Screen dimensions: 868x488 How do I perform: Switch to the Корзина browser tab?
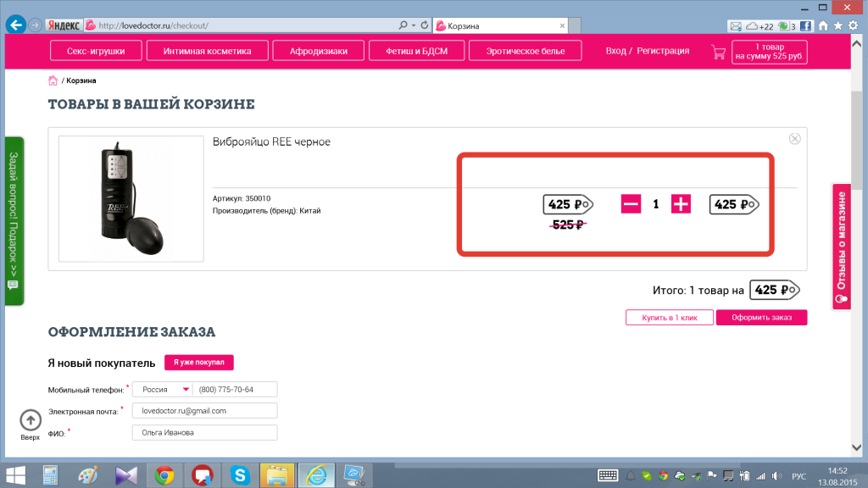click(x=492, y=25)
